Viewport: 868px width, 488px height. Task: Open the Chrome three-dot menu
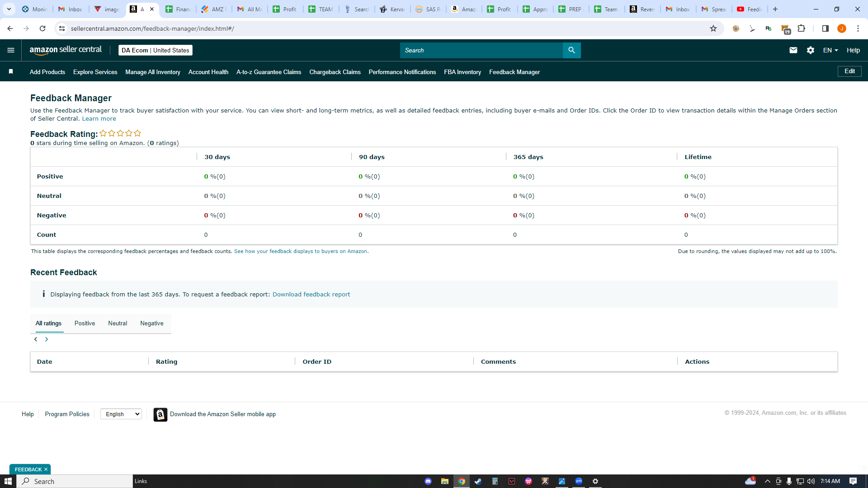pyautogui.click(x=858, y=28)
